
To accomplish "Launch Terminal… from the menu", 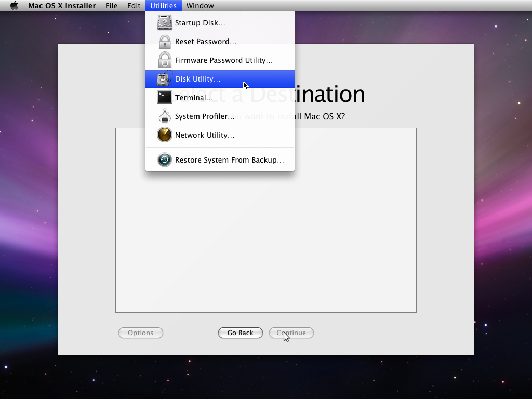I will [x=194, y=98].
